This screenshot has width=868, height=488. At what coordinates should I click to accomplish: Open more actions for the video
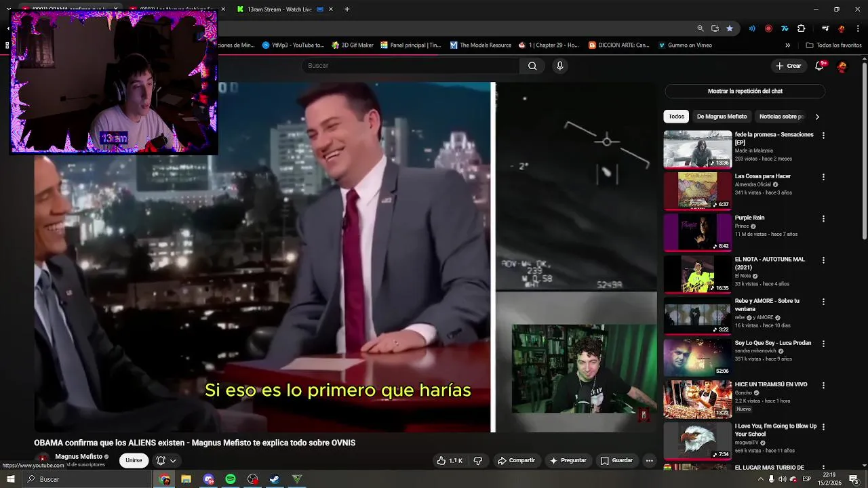[649, 460]
